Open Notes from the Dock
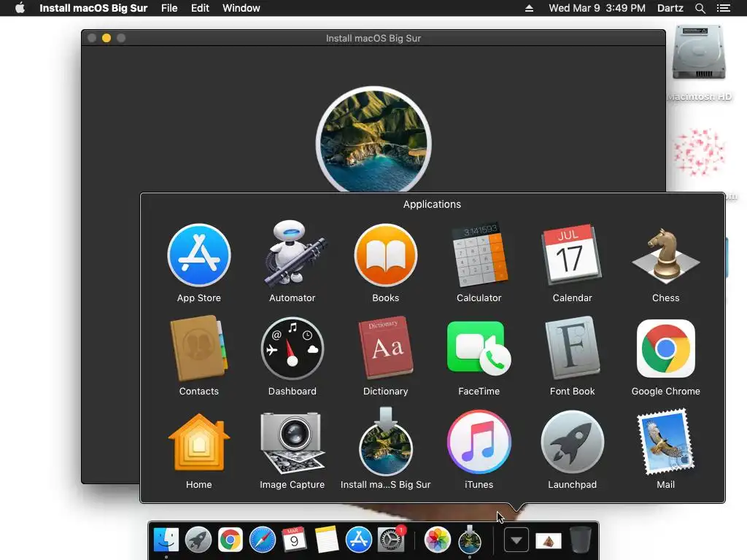747x560 pixels. pos(326,540)
